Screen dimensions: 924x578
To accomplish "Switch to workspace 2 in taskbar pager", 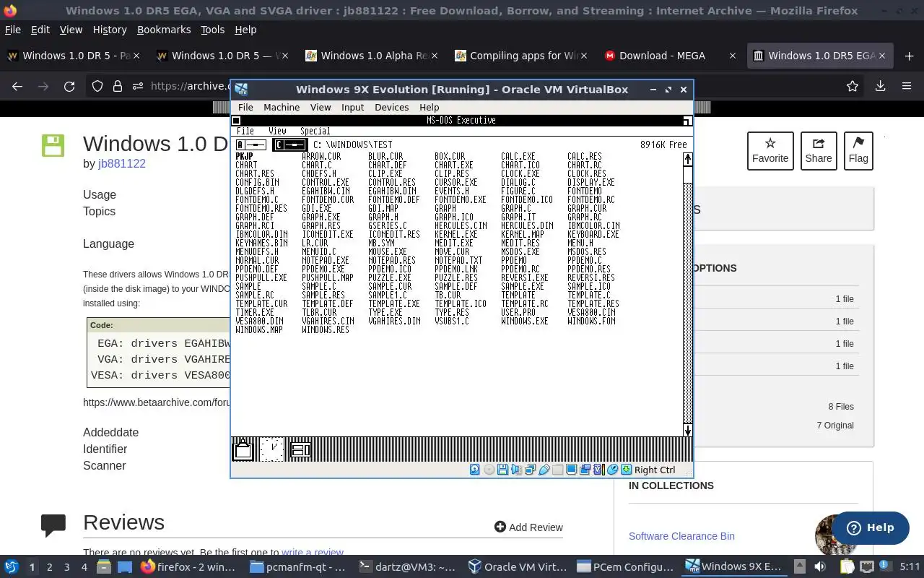I will (49, 567).
